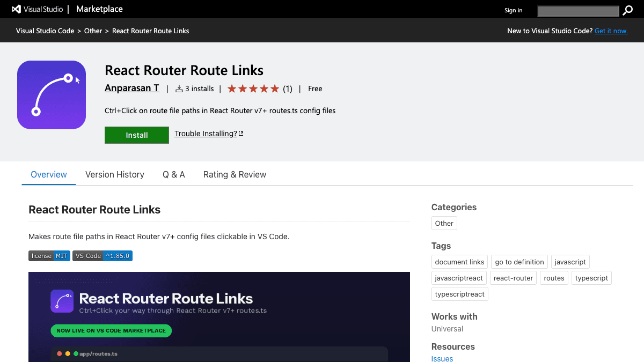The width and height of the screenshot is (644, 362).
Task: Select the react-router tag
Action: 514,278
